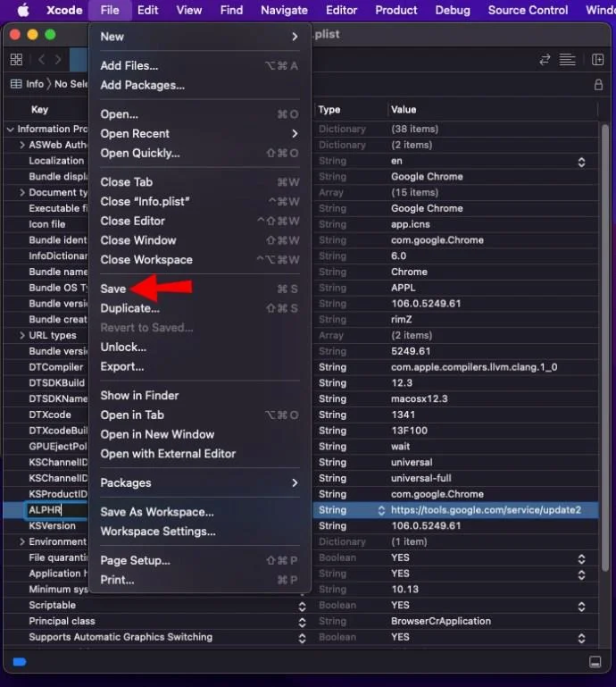616x687 pixels.
Task: Expand the New submenu arrow
Action: click(295, 37)
